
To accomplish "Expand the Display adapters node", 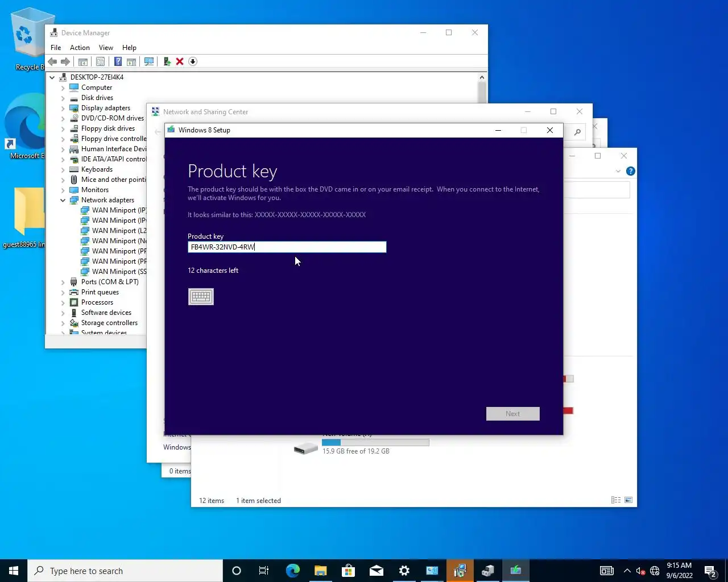I will click(x=63, y=109).
